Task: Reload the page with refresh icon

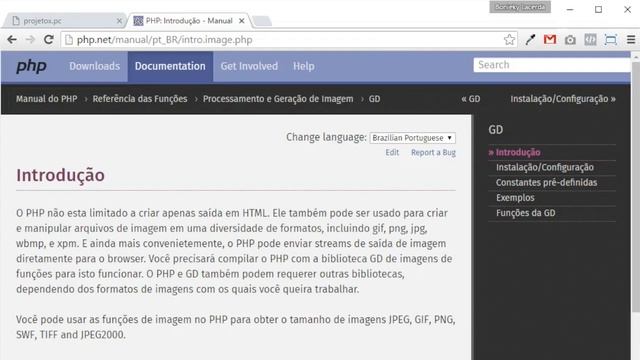Action: click(x=49, y=40)
